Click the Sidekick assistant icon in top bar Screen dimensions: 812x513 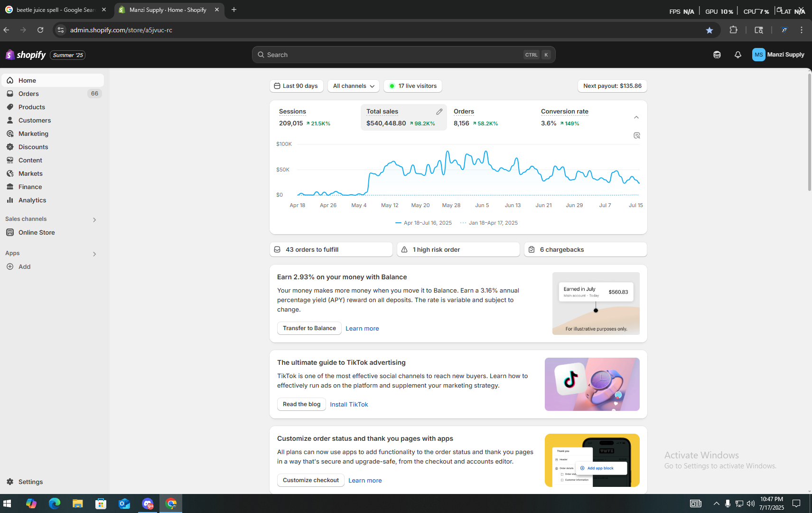(x=717, y=55)
